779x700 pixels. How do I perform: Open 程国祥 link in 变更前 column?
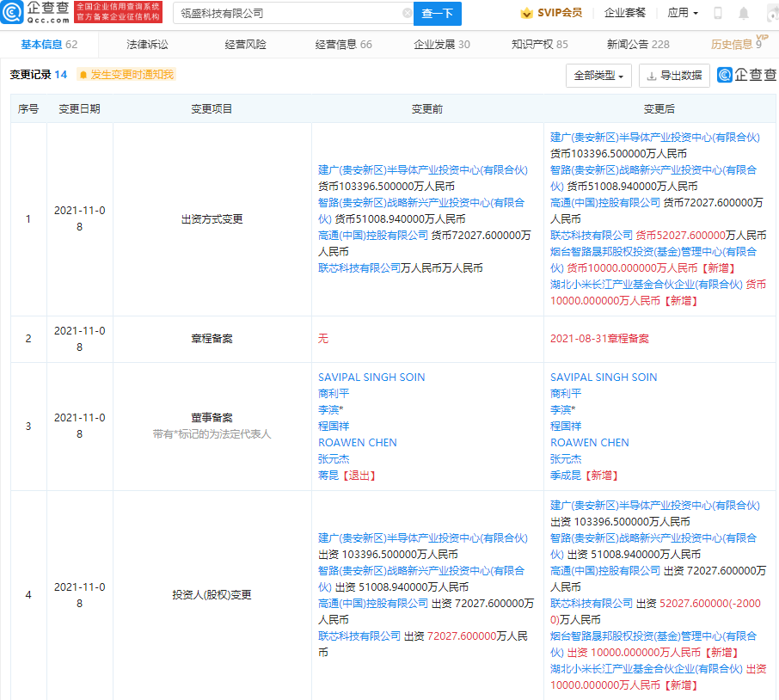click(334, 427)
